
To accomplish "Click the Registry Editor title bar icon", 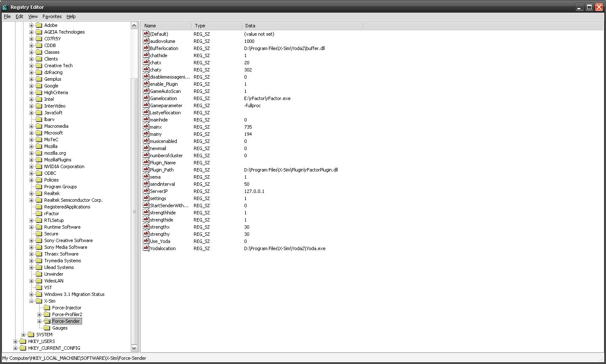I will pos(5,7).
